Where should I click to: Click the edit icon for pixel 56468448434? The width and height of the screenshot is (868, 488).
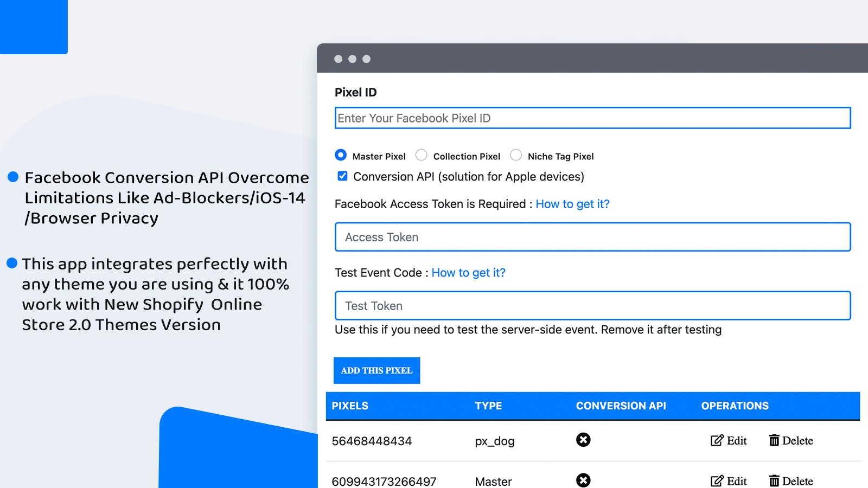(717, 440)
